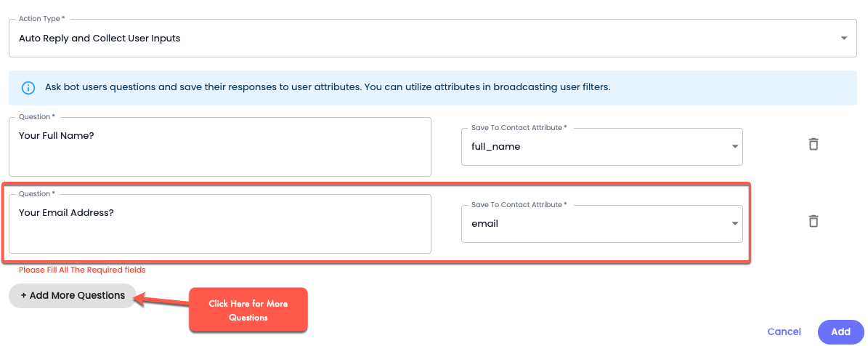The height and width of the screenshot is (346, 868).
Task: Click the 'Action Type' field label
Action: [40, 18]
